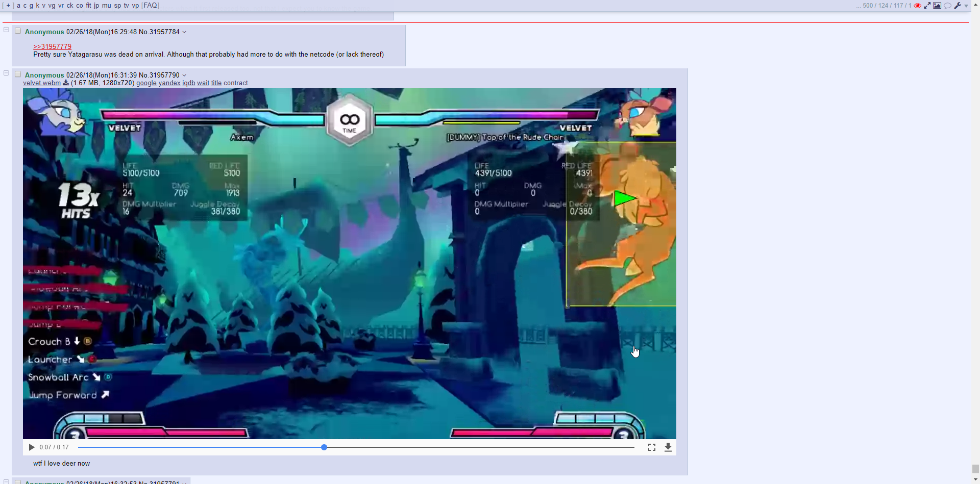Tick the checkbox for post No.31957784
The height and width of the screenshot is (484, 980).
click(x=18, y=31)
